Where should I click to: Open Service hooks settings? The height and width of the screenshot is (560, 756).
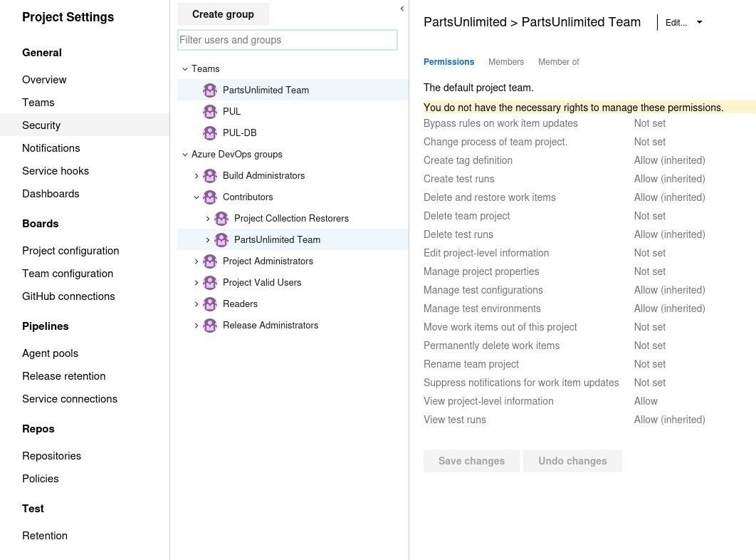[x=56, y=171]
